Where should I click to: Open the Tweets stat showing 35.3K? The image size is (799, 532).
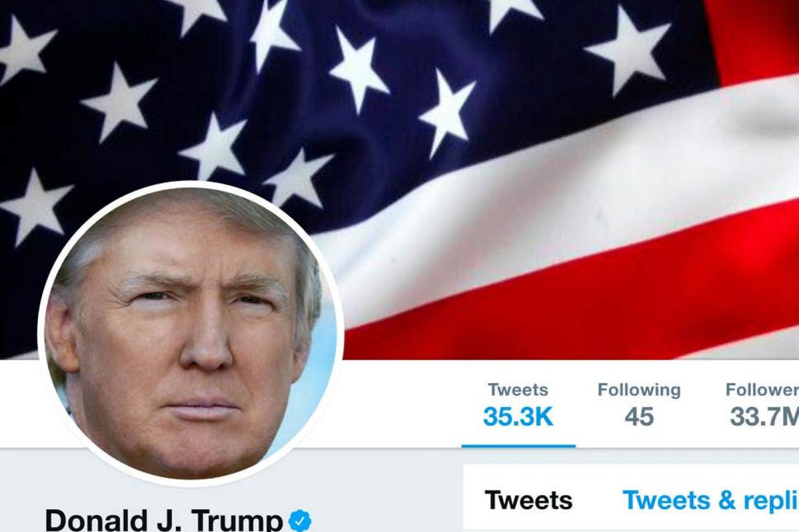tap(518, 405)
